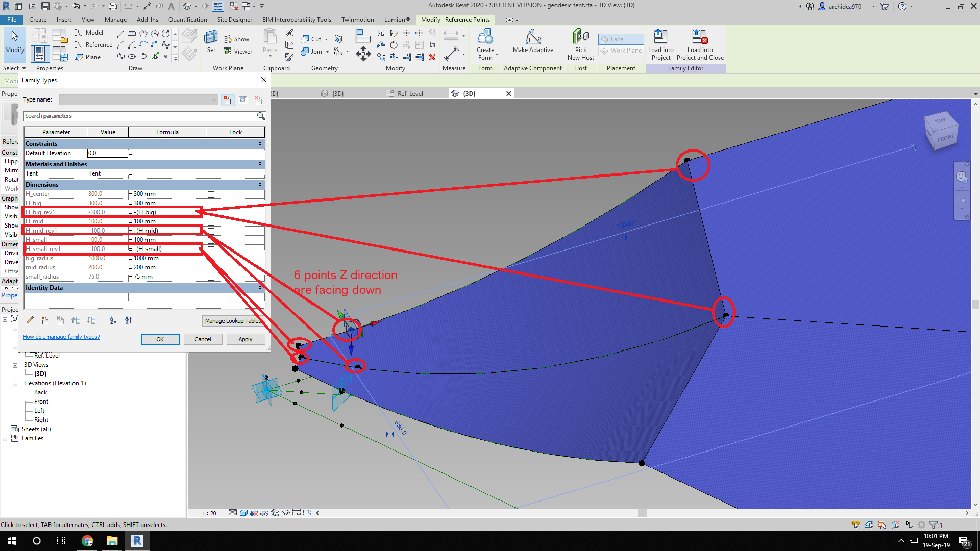980x551 pixels.
Task: Click the Apply button
Action: click(x=246, y=339)
